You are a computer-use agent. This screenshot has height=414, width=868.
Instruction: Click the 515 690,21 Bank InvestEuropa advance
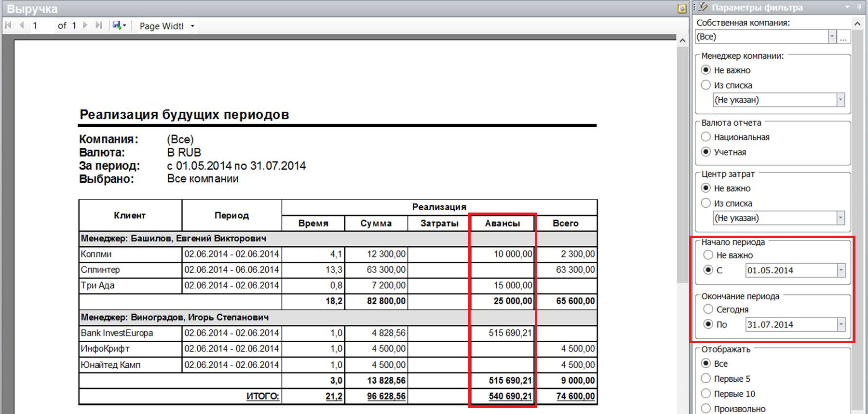[x=510, y=333]
